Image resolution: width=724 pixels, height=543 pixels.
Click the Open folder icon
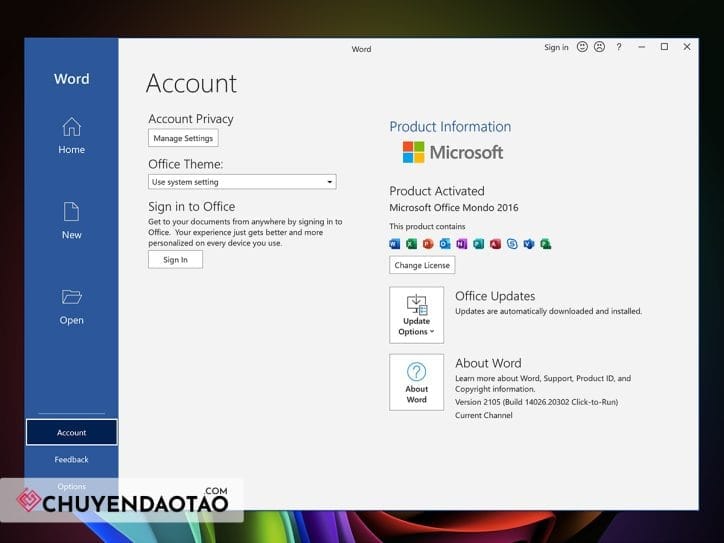coord(72,296)
